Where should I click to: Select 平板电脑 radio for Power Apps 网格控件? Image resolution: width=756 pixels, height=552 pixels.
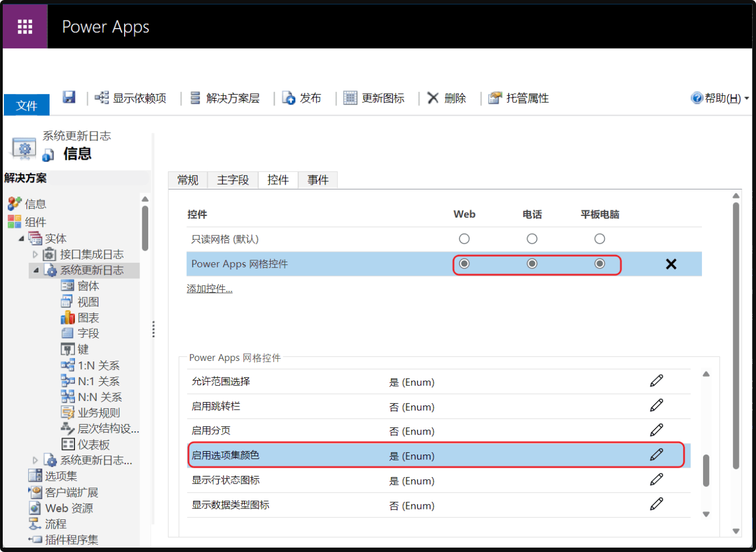pos(600,264)
